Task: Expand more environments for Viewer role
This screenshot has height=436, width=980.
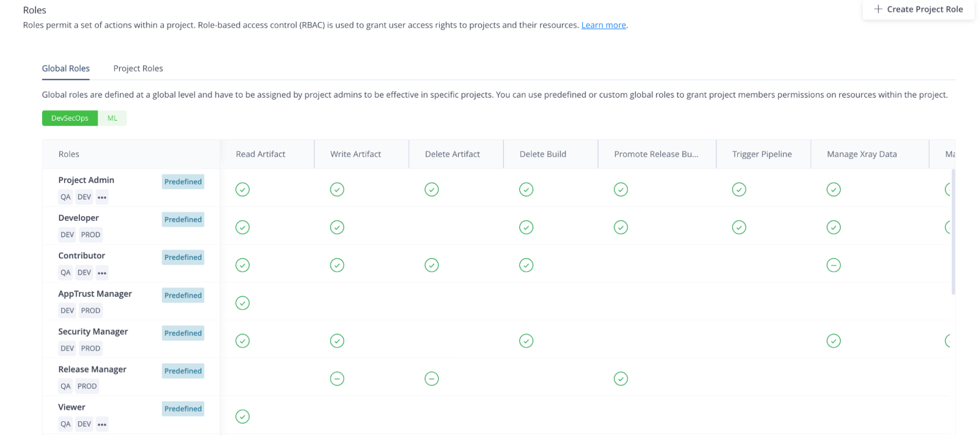Action: (102, 424)
